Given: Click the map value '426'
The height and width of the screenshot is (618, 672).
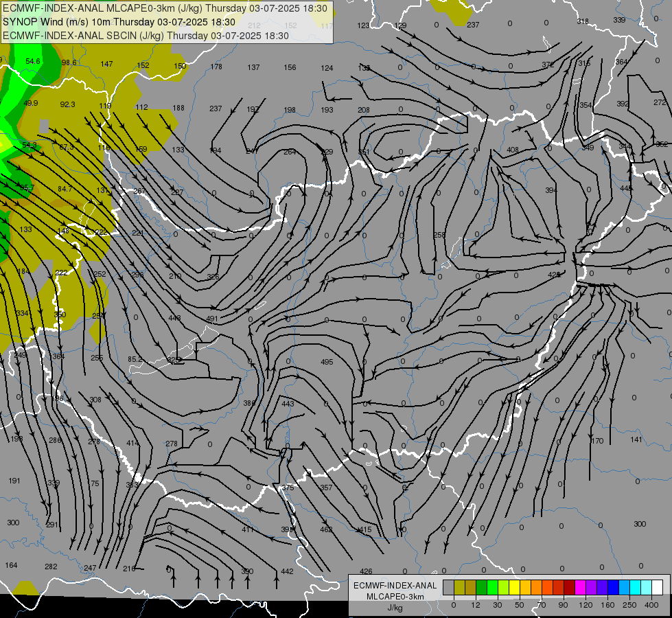Looking at the screenshot, I should (366, 571).
